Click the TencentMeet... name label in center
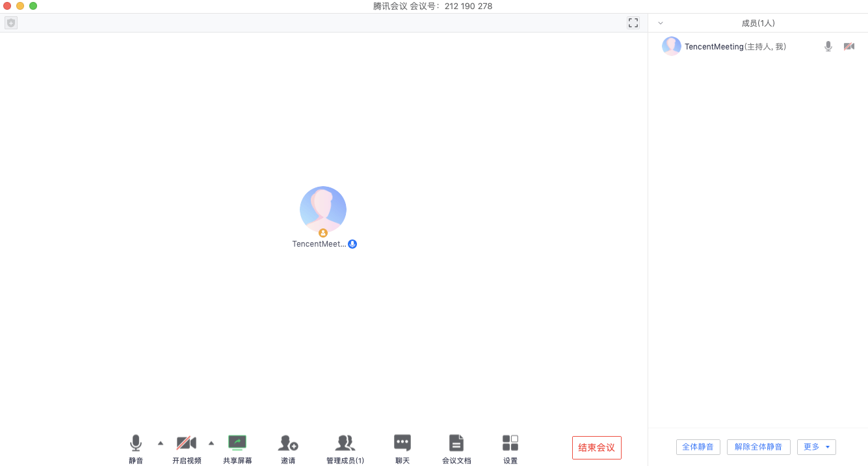Viewport: 868px width, 466px height. pyautogui.click(x=319, y=244)
